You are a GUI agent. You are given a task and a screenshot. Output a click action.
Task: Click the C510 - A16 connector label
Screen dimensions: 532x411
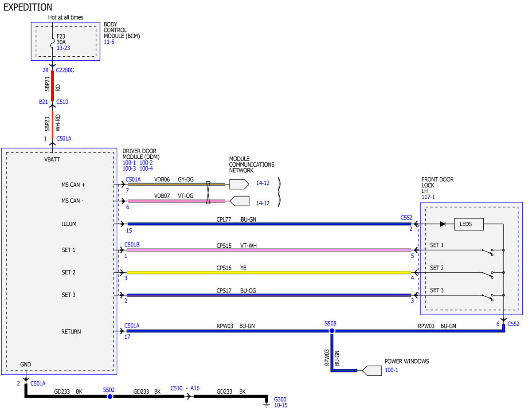coord(185,388)
